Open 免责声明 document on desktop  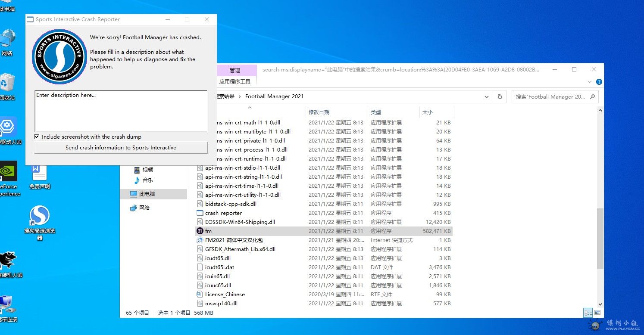pyautogui.click(x=39, y=177)
